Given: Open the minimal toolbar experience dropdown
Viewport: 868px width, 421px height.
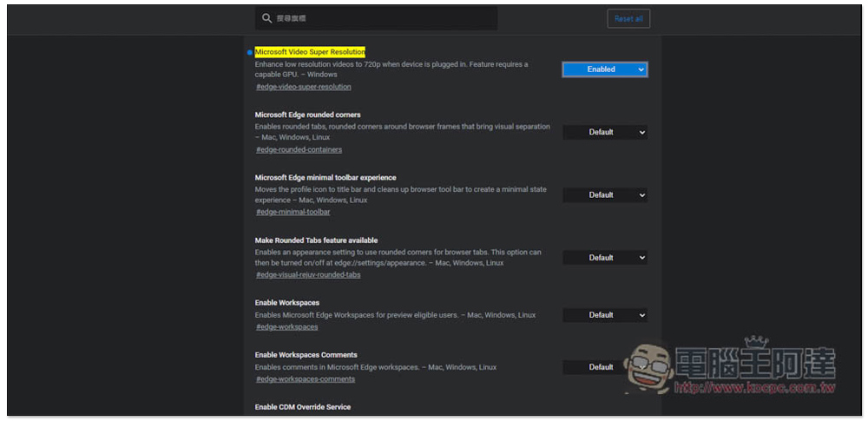Looking at the screenshot, I should 604,194.
